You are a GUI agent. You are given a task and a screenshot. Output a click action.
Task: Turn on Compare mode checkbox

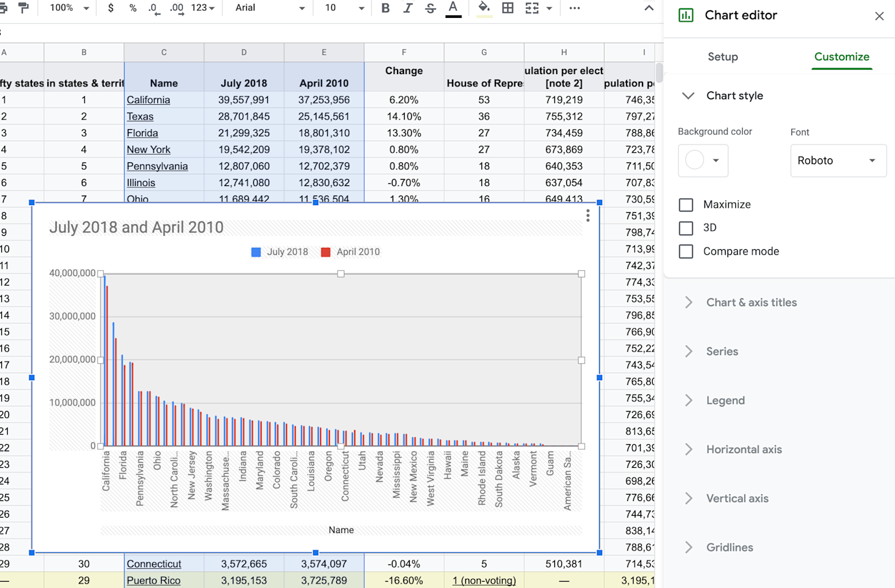pyautogui.click(x=686, y=251)
